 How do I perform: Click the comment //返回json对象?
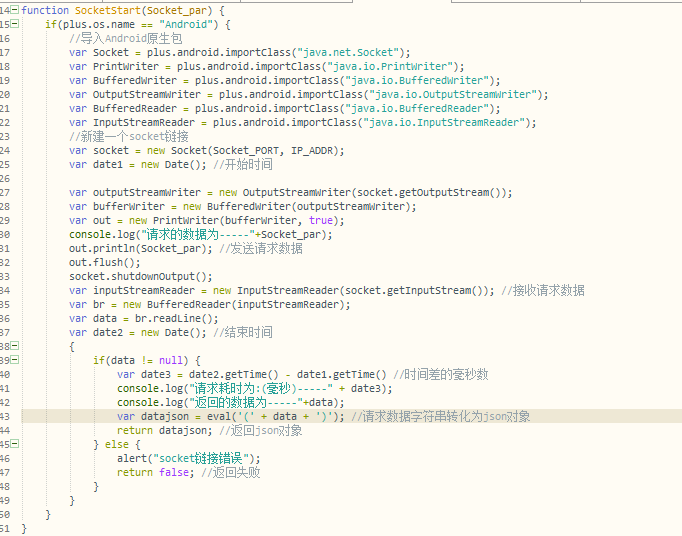(261, 431)
